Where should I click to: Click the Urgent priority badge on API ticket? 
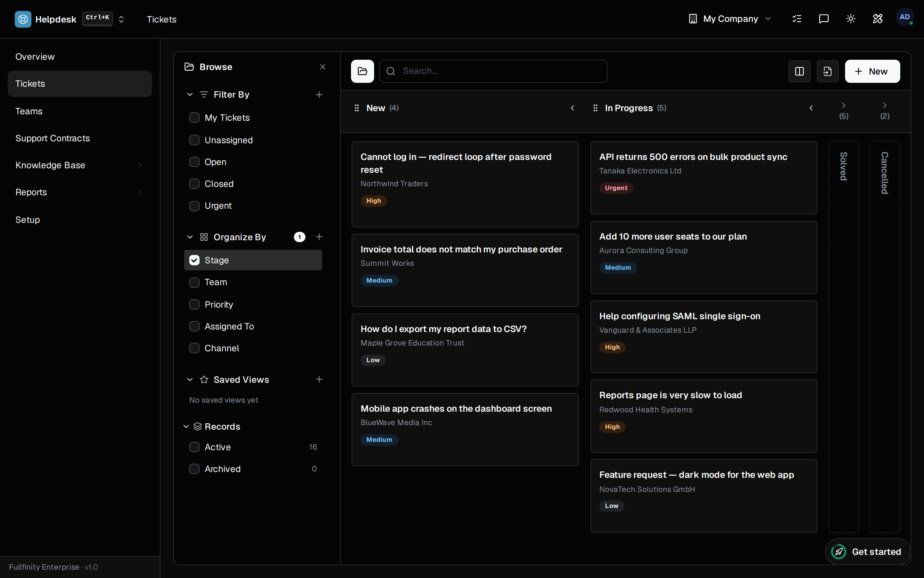(x=616, y=188)
